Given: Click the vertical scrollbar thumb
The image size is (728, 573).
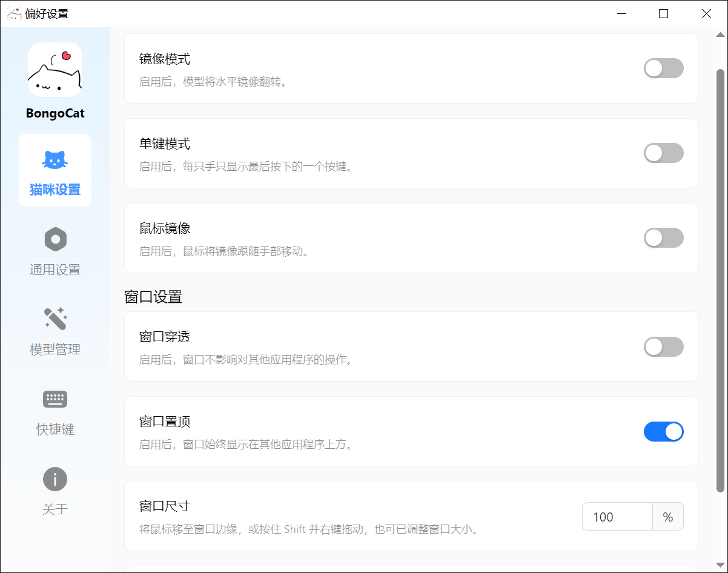Looking at the screenshot, I should coord(721,280).
